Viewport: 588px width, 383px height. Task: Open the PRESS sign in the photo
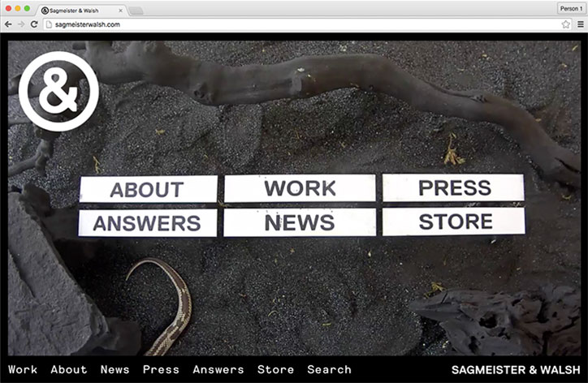point(453,187)
